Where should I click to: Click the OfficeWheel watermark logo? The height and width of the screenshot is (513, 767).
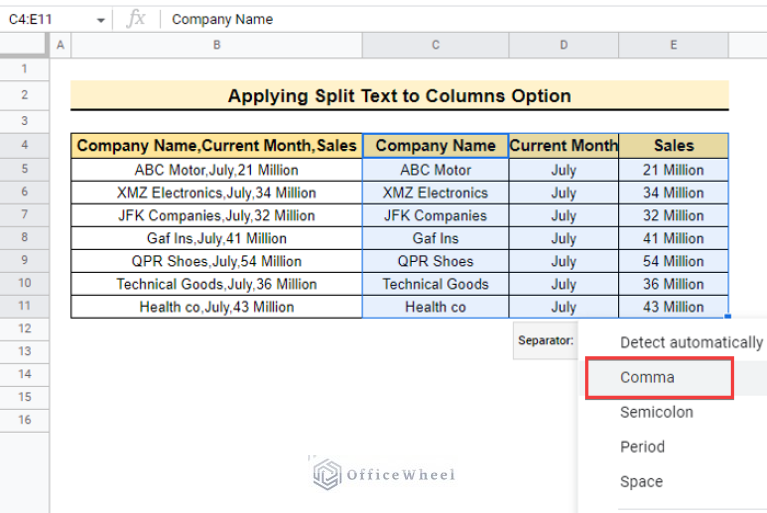tap(383, 474)
